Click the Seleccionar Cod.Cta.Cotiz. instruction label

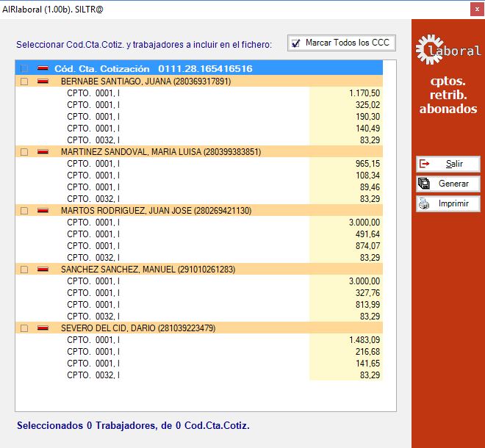point(144,45)
